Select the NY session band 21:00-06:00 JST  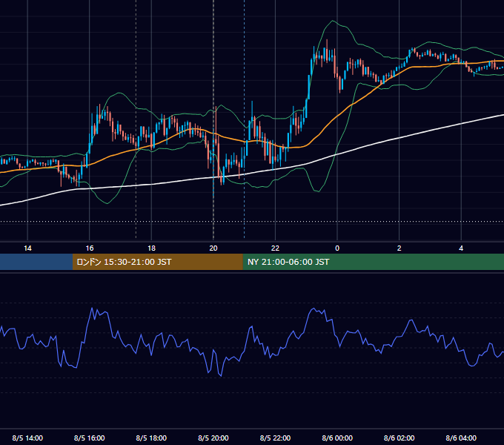click(373, 262)
